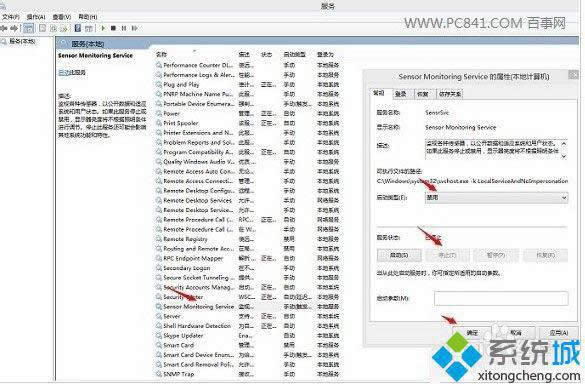Click the gear icon beside Skype Updater
The image size is (585, 386).
[159, 336]
